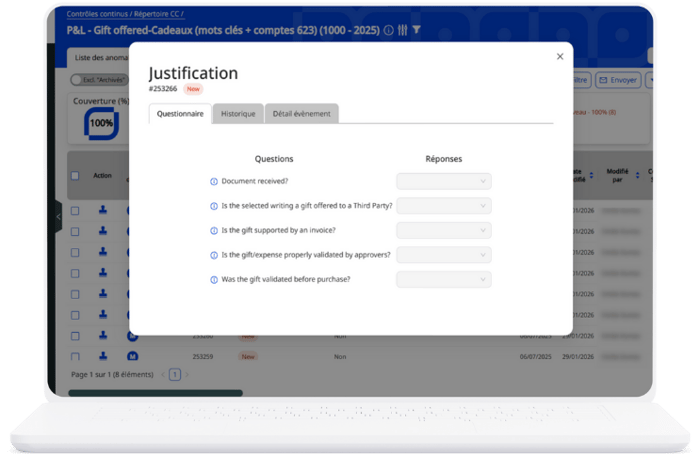Click info icon beside Third Party gift question
Viewport: 700px width, 455px height.
[214, 206]
